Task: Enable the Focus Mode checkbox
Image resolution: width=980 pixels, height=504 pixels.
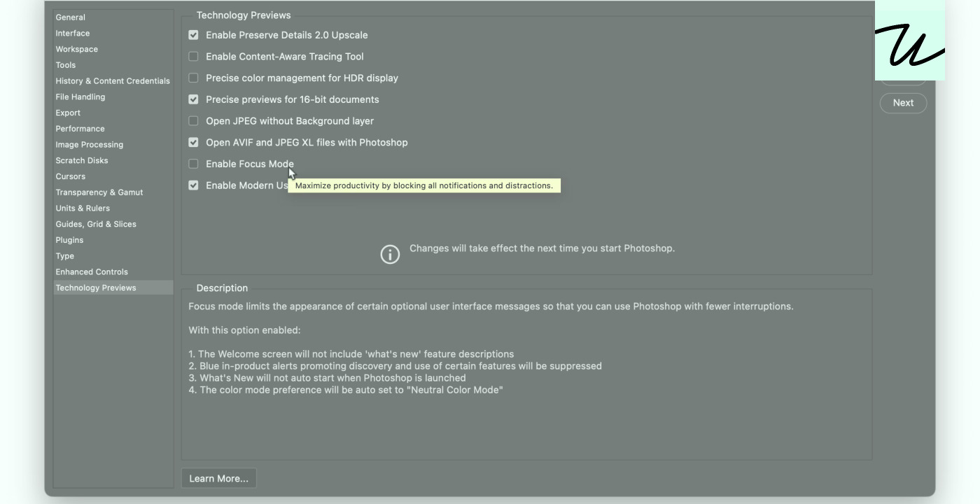Action: pos(193,164)
